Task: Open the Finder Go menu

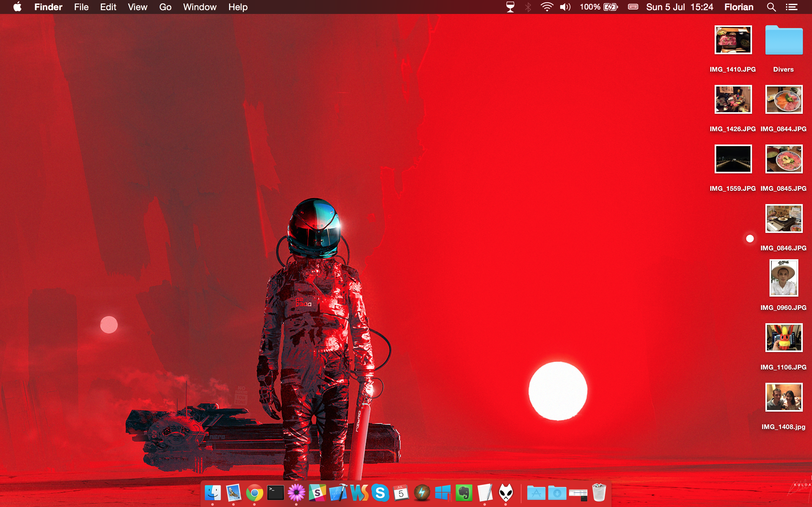Action: coord(165,7)
